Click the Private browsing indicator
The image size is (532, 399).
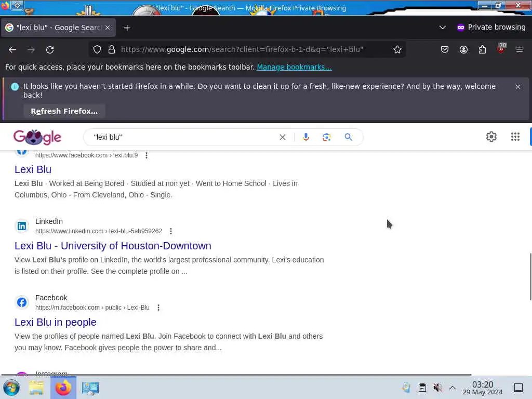[491, 28]
